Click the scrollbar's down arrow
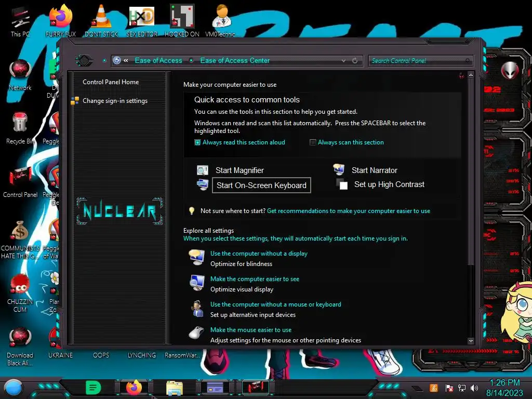Viewport: 532px width, 399px height. [471, 341]
